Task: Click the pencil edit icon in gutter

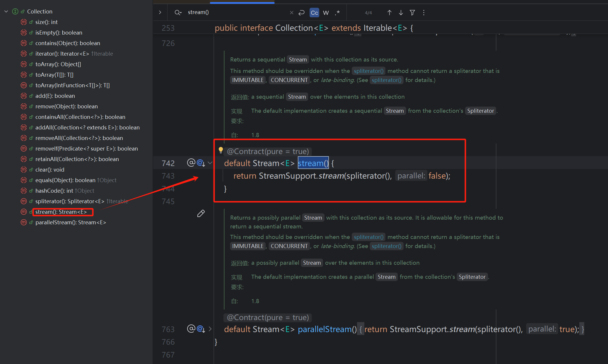Action: 201,213
